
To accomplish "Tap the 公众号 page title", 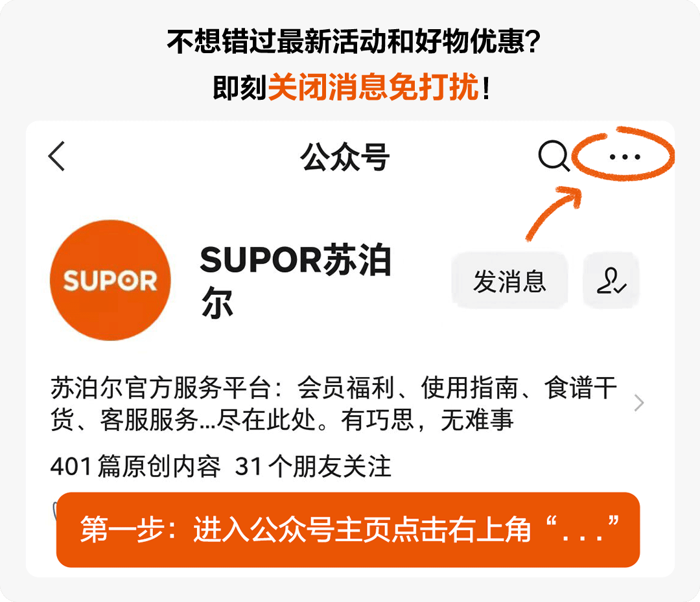I will (x=345, y=157).
